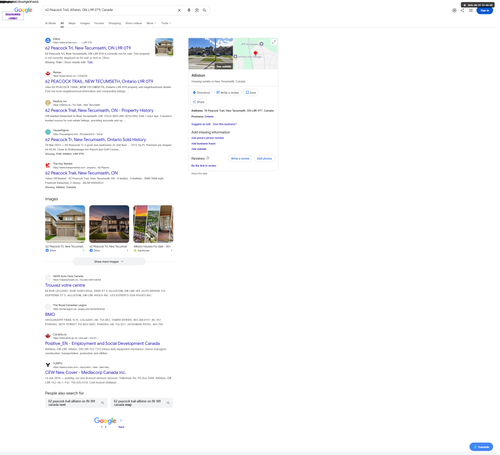Click second 'People also search for' suggestion chip
500x455 pixels.
(x=142, y=403)
